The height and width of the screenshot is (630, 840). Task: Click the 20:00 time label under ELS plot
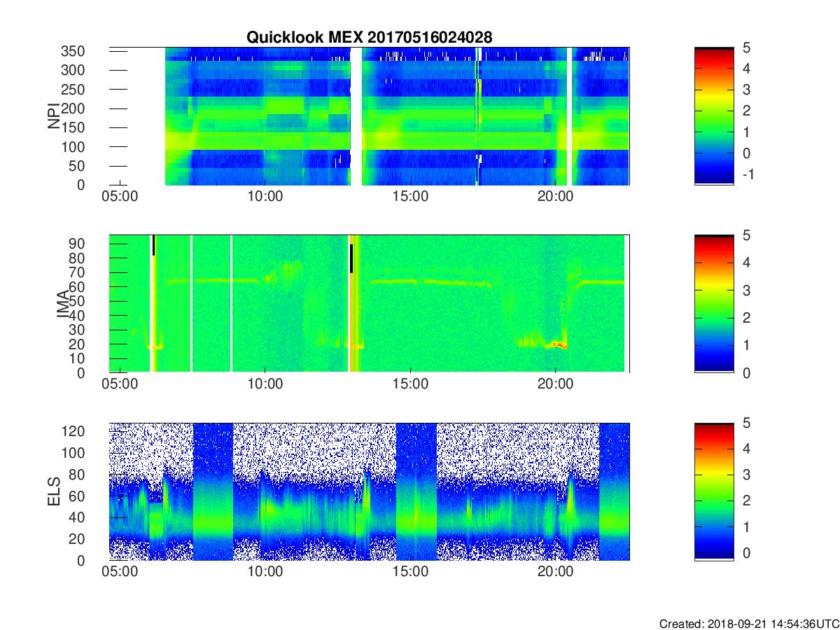555,572
